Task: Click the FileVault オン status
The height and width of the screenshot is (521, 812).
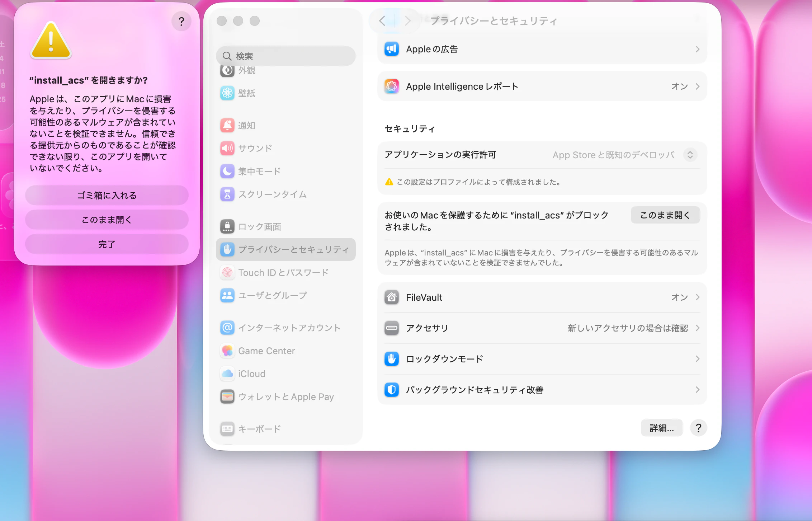Action: point(680,297)
